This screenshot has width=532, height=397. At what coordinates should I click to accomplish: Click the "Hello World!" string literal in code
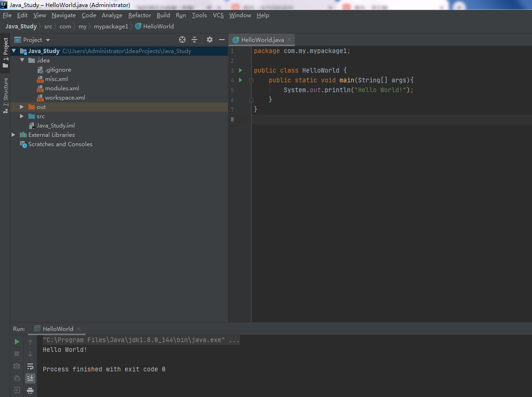[x=380, y=90]
